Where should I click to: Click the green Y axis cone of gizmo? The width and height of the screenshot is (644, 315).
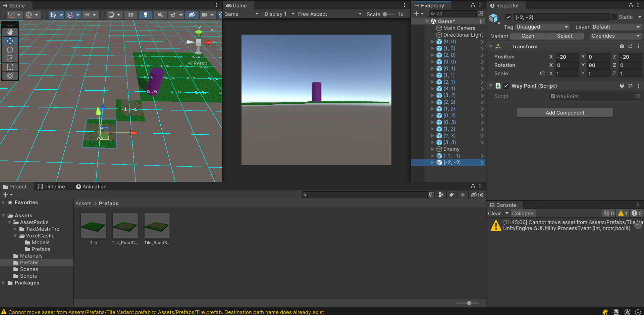tap(199, 34)
